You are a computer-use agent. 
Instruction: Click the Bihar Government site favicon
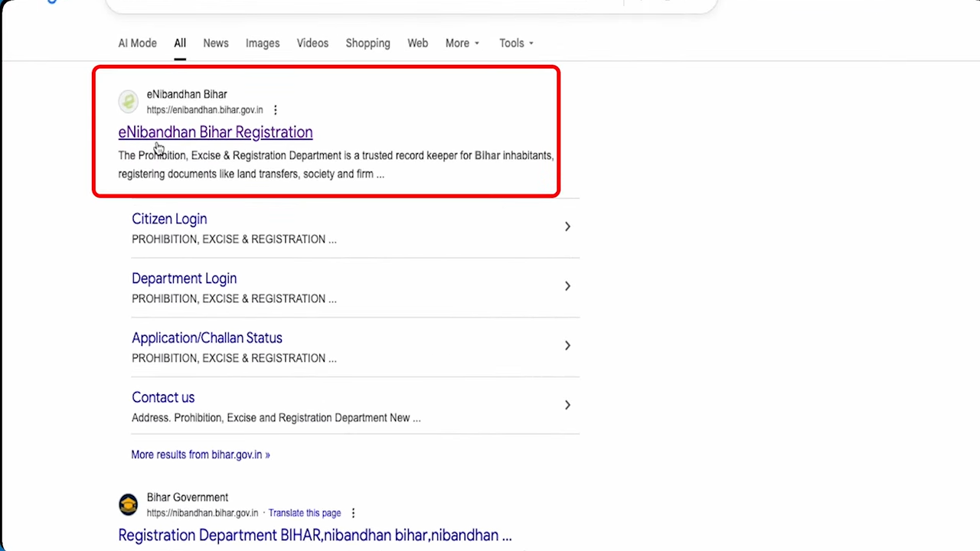click(x=129, y=504)
